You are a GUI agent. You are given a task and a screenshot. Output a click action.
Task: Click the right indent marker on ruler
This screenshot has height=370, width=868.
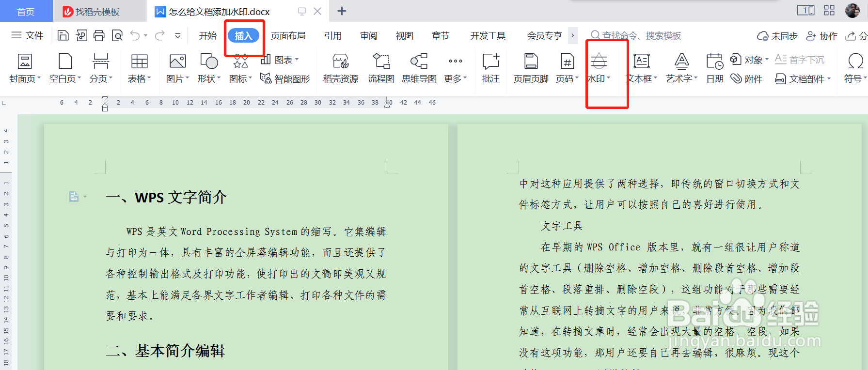click(x=387, y=104)
